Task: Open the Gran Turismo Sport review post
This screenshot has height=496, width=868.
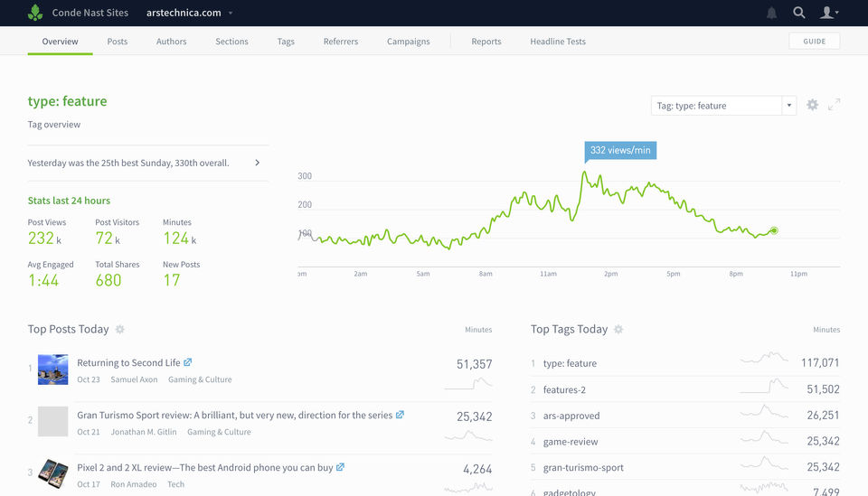Action: click(235, 416)
